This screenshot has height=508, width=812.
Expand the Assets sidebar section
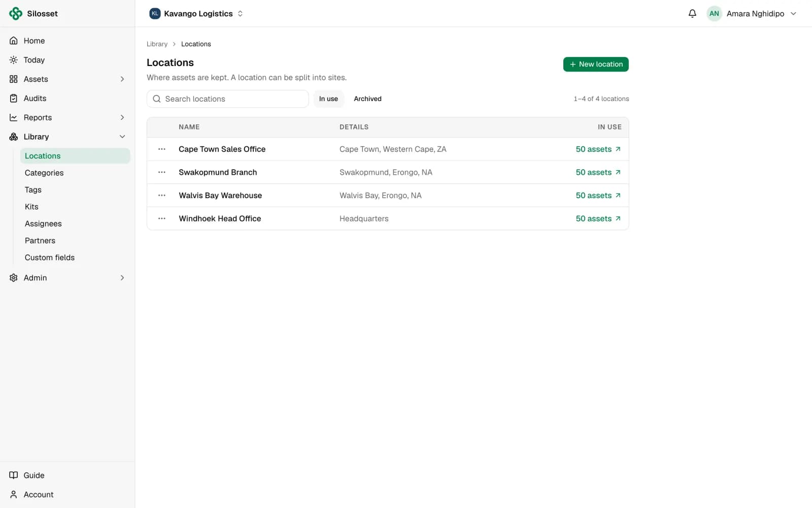point(122,79)
